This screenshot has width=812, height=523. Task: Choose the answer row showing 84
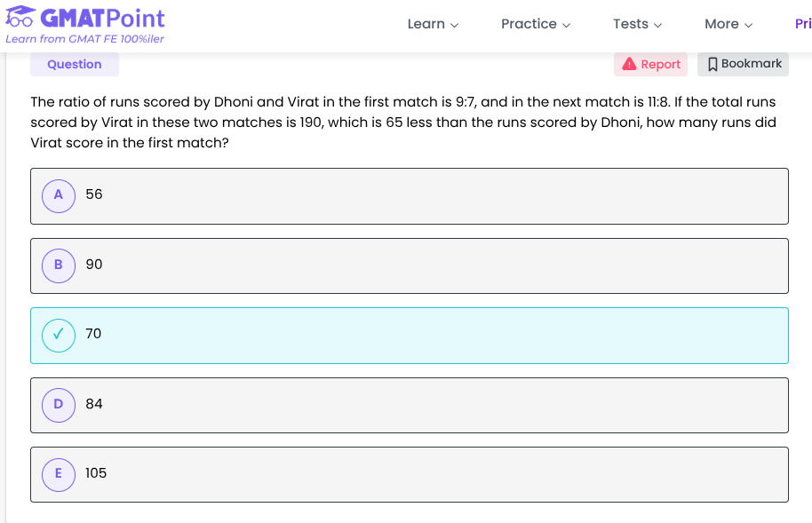409,405
